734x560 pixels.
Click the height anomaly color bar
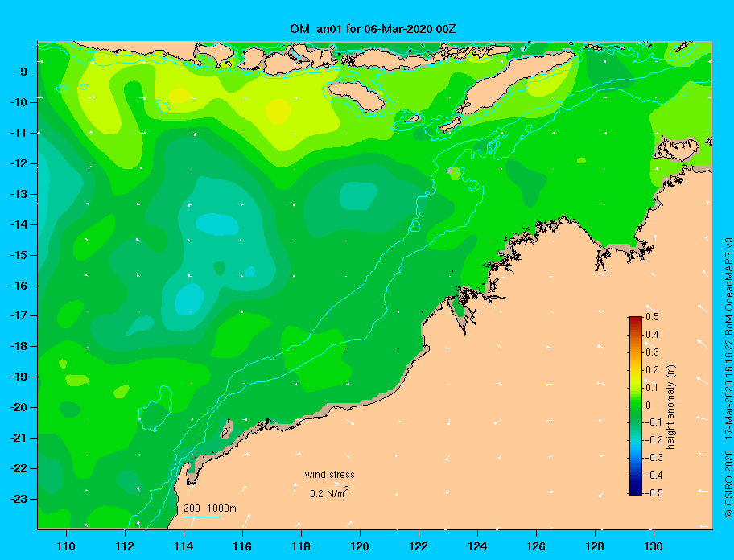(x=636, y=406)
